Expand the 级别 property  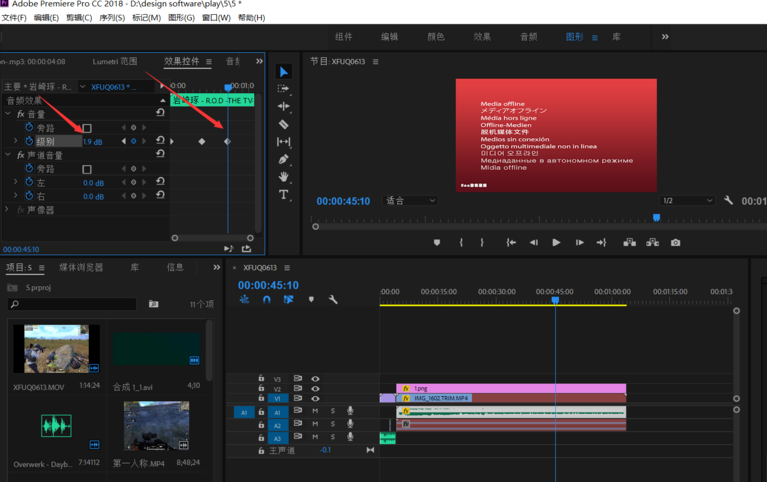pyautogui.click(x=16, y=142)
